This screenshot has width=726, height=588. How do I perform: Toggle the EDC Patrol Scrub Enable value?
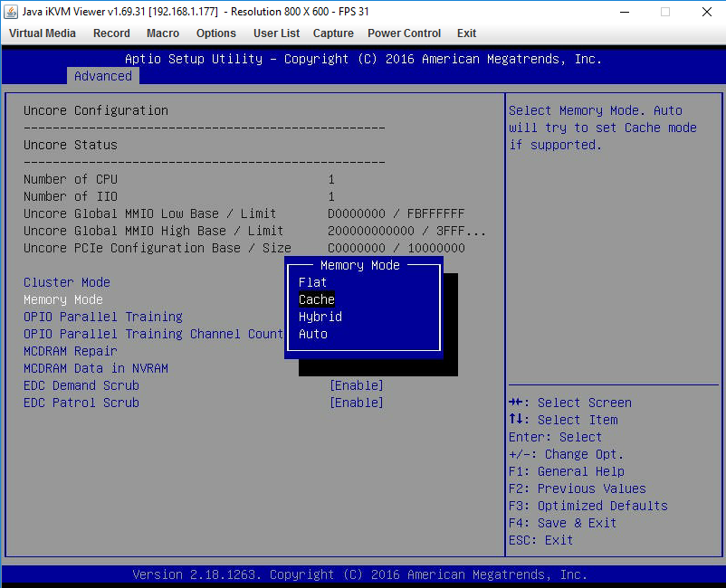tap(356, 403)
